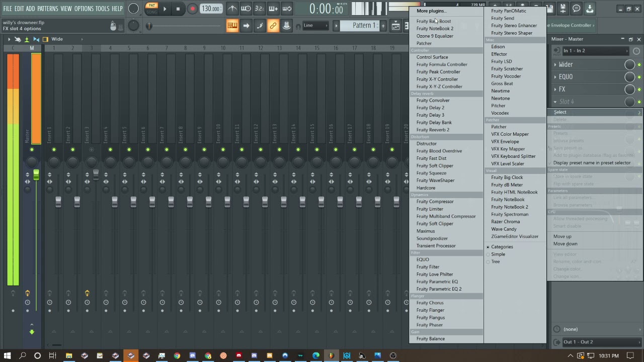Image resolution: width=644 pixels, height=362 pixels.
Task: Click the master pitch slider in toolbar
Action: 149,26
